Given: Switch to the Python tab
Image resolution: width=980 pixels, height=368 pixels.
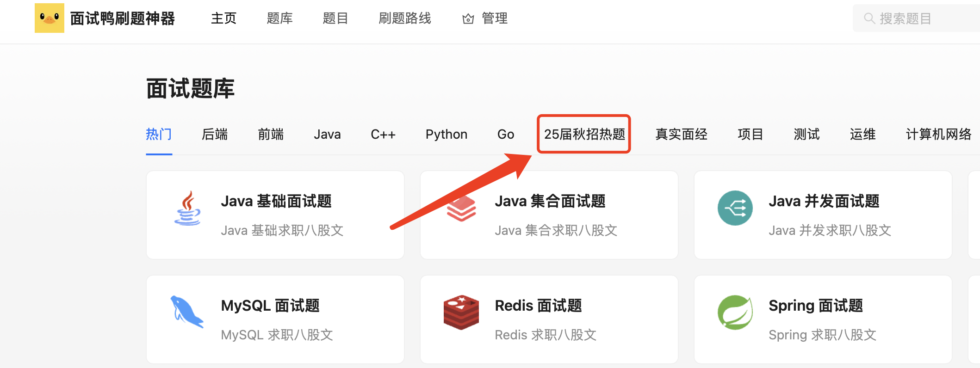Looking at the screenshot, I should click(x=447, y=134).
